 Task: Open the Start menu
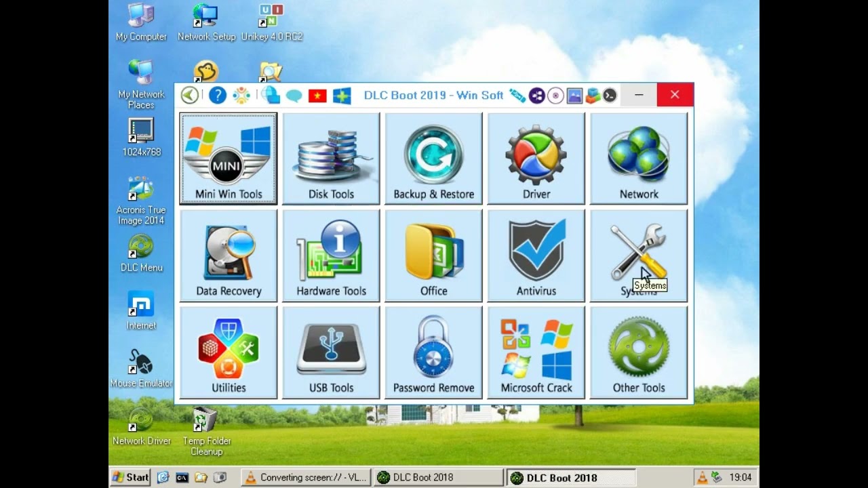pyautogui.click(x=131, y=477)
